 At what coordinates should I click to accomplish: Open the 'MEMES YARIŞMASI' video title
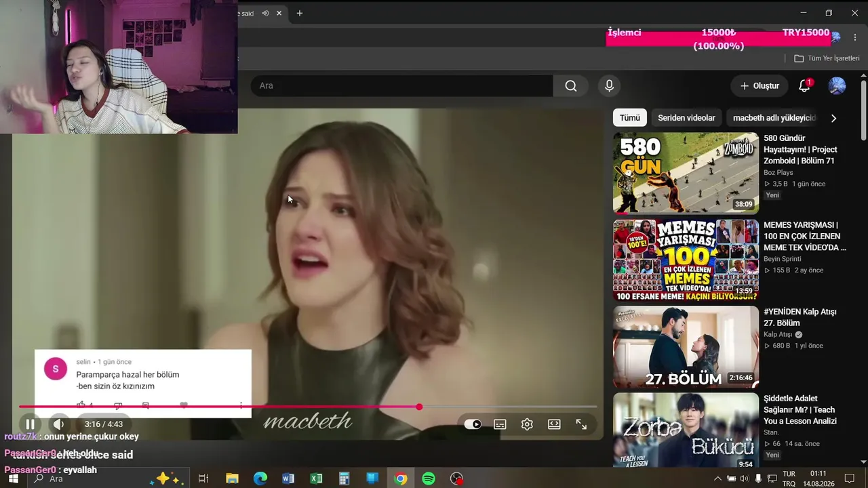point(805,237)
